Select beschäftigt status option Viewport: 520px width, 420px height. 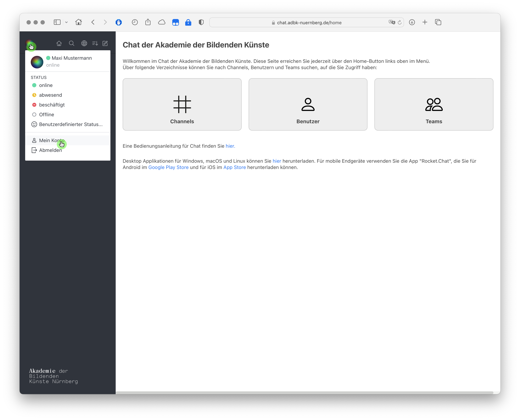52,105
